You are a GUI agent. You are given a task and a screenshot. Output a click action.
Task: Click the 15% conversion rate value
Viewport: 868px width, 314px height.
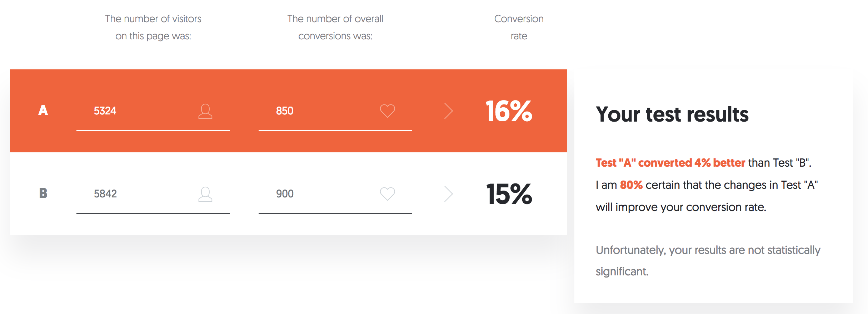tap(509, 194)
